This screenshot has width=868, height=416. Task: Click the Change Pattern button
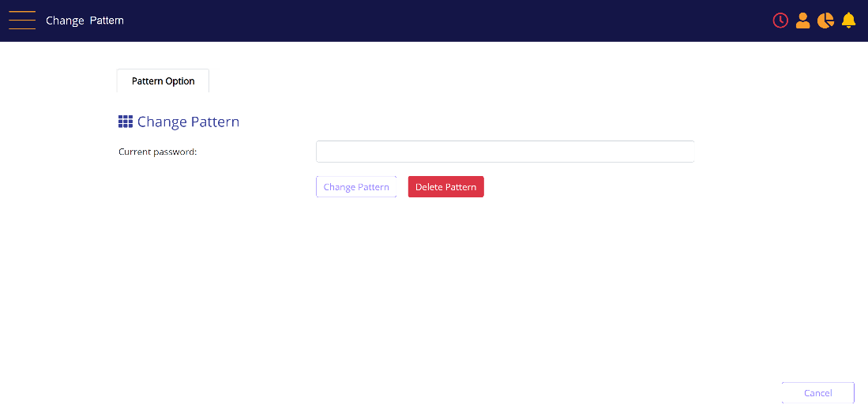pyautogui.click(x=356, y=187)
